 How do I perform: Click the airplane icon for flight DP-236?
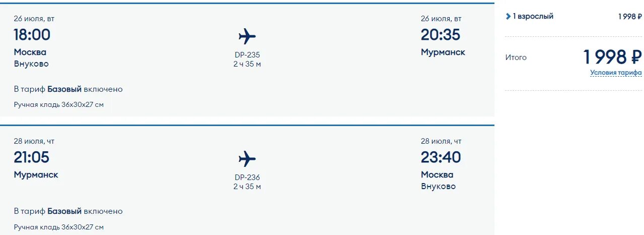[247, 159]
